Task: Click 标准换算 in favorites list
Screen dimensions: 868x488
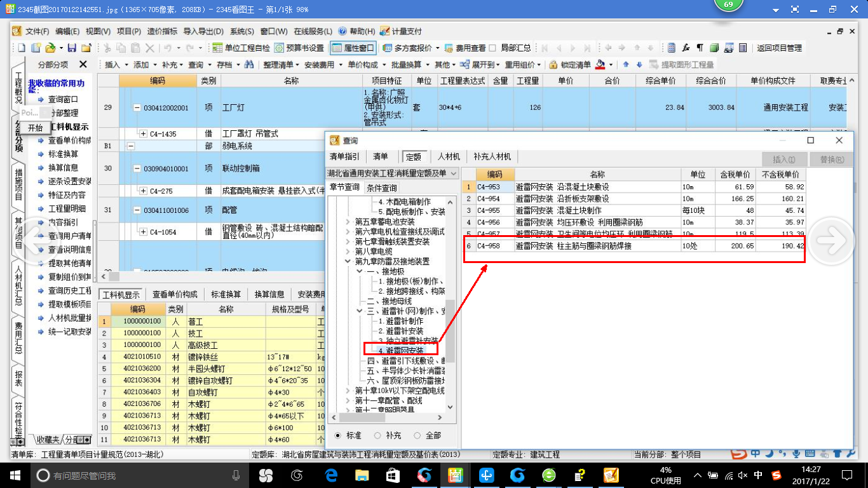Action: [63, 154]
